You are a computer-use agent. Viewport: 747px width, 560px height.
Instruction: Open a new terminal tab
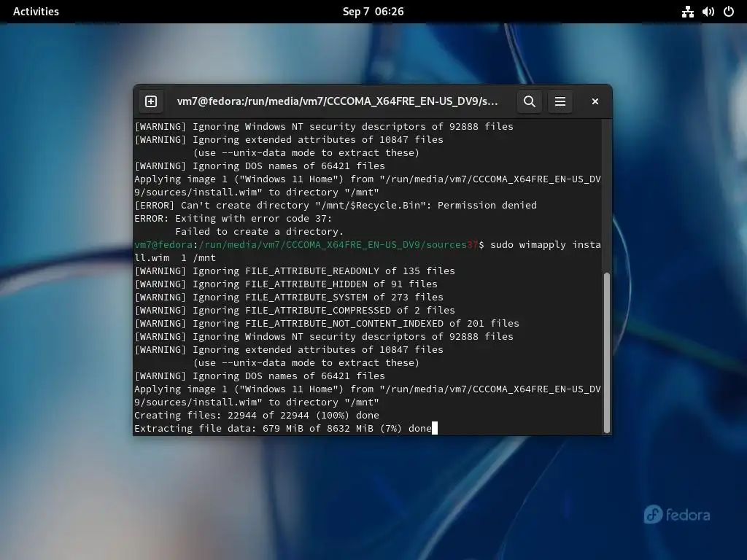point(151,101)
